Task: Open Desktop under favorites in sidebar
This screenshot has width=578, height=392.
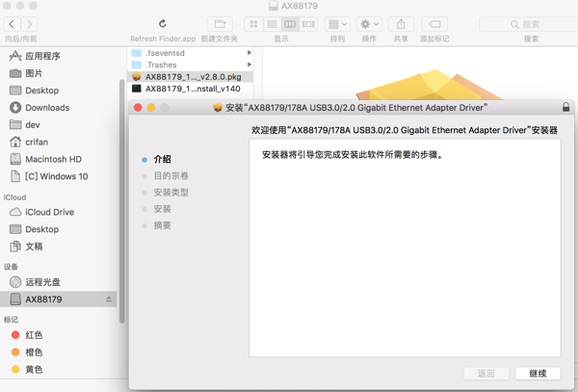Action: (59, 91)
